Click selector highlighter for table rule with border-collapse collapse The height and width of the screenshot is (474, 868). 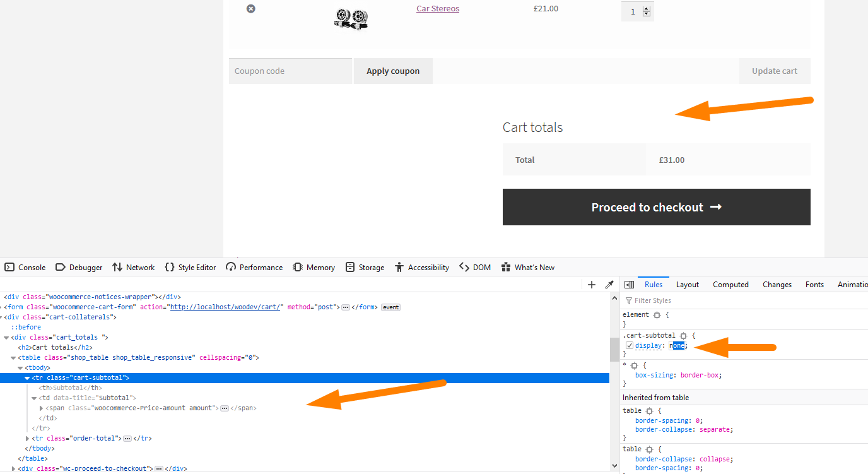coord(649,449)
